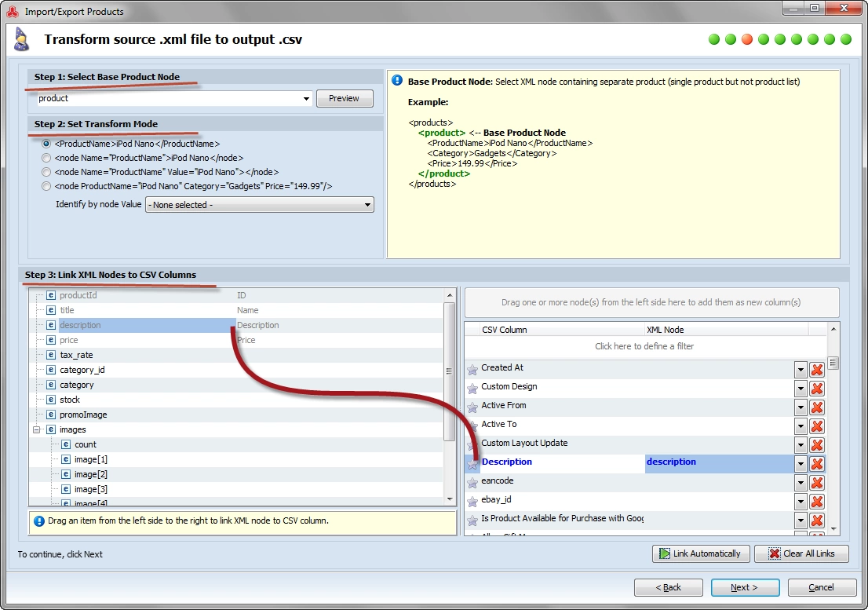Click the XML Node column header

click(x=726, y=330)
